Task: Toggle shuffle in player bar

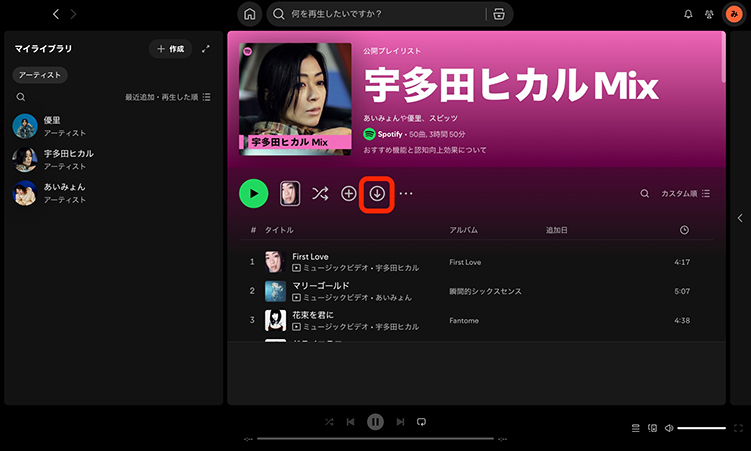Action: coord(329,422)
